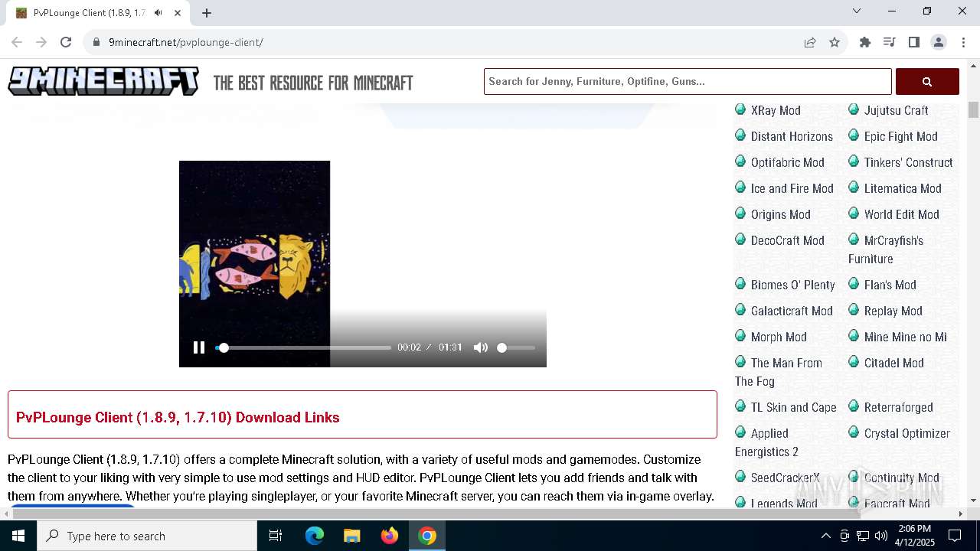
Task: Open the Flan's Mod link
Action: pyautogui.click(x=890, y=285)
